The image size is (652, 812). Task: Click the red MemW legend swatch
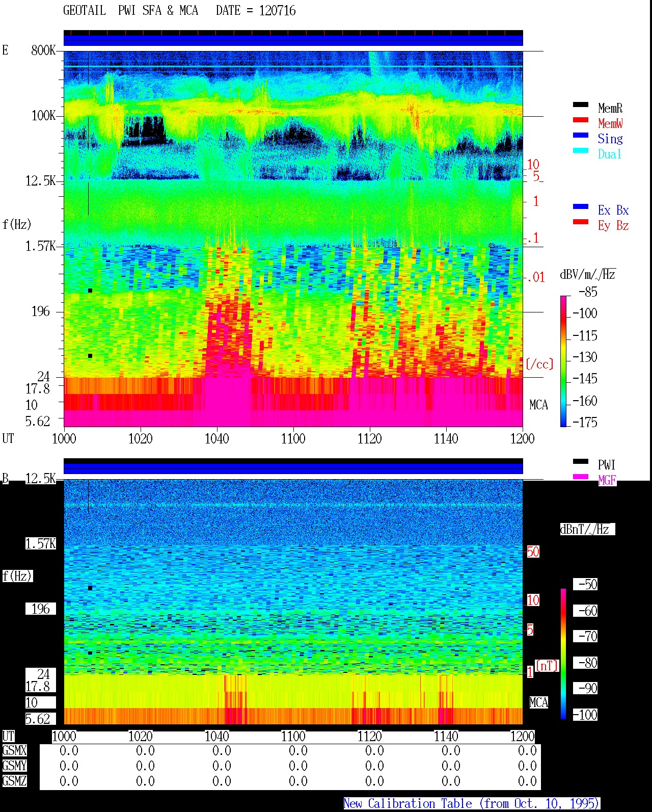581,120
